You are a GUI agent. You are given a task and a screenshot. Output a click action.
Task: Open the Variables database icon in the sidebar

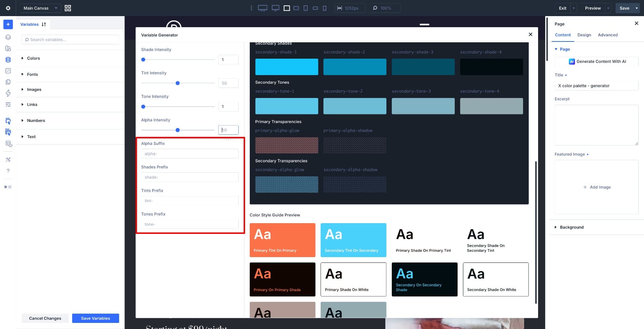[8, 60]
